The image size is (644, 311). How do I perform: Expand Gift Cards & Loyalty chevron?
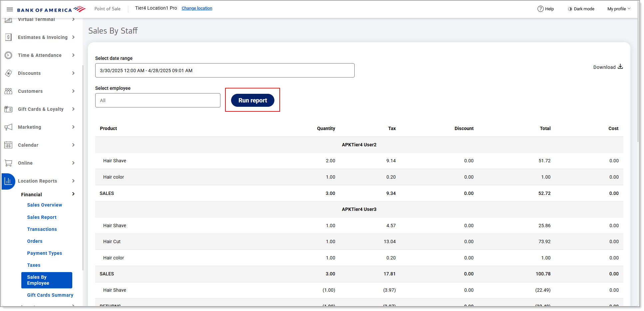coord(73,109)
